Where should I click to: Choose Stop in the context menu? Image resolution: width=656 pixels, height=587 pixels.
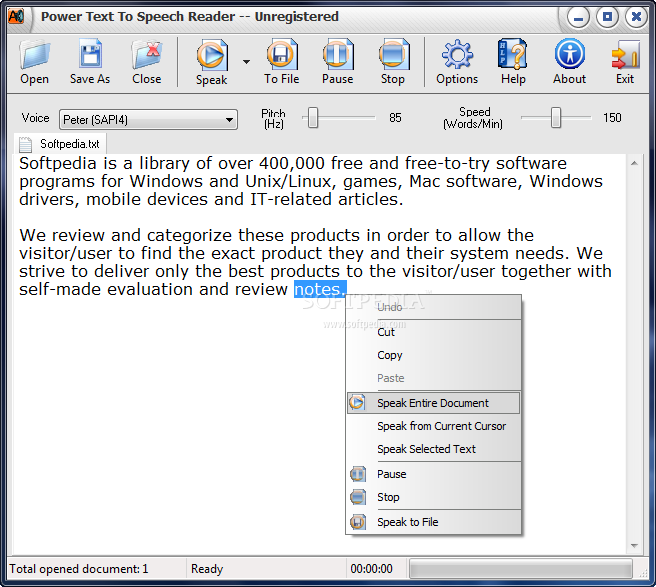click(x=433, y=497)
